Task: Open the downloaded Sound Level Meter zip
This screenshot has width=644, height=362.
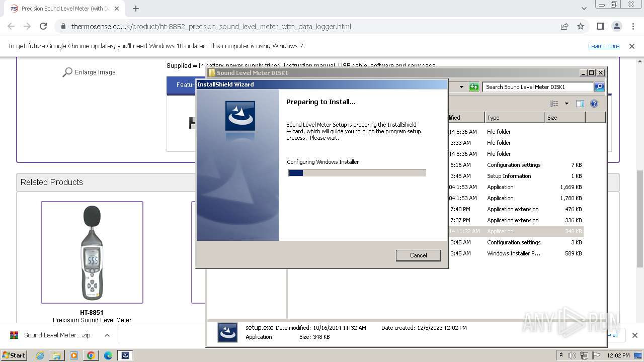Action: [x=57, y=335]
